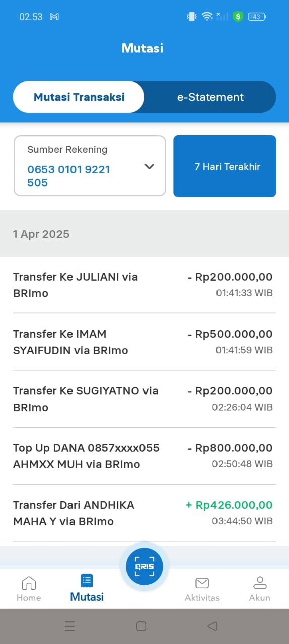289x644 pixels.
Task: Tap the Android home square icon
Action: tap(141, 626)
